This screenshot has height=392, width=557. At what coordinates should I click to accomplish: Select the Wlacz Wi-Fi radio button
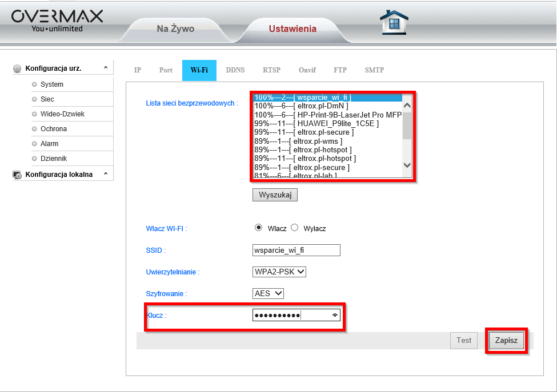click(258, 228)
